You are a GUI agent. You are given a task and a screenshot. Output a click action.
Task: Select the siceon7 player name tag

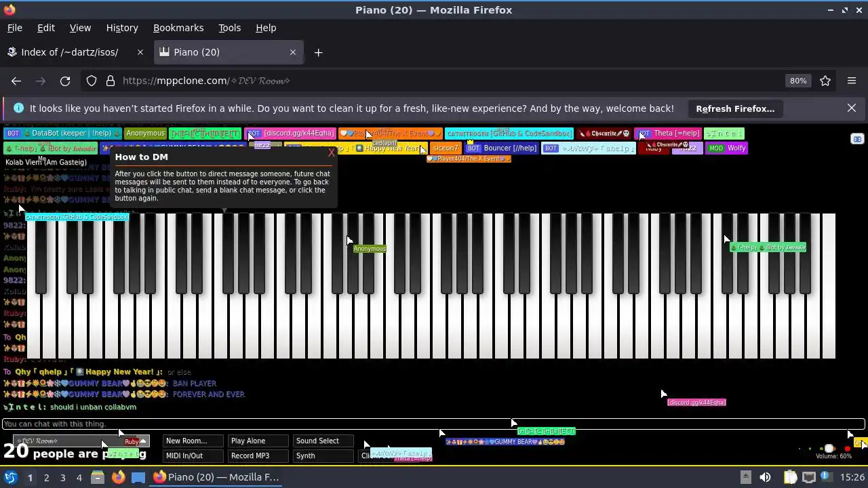[x=446, y=148]
